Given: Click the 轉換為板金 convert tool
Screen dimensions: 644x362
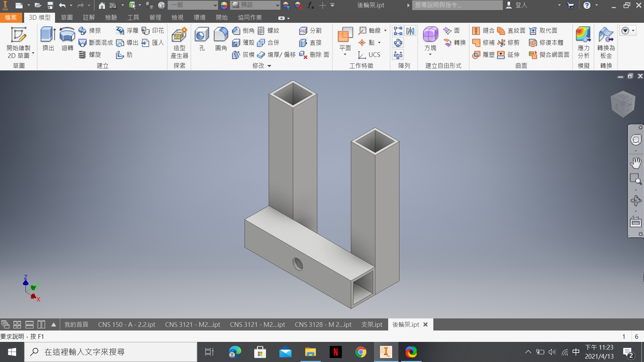Looking at the screenshot, I should tap(606, 43).
